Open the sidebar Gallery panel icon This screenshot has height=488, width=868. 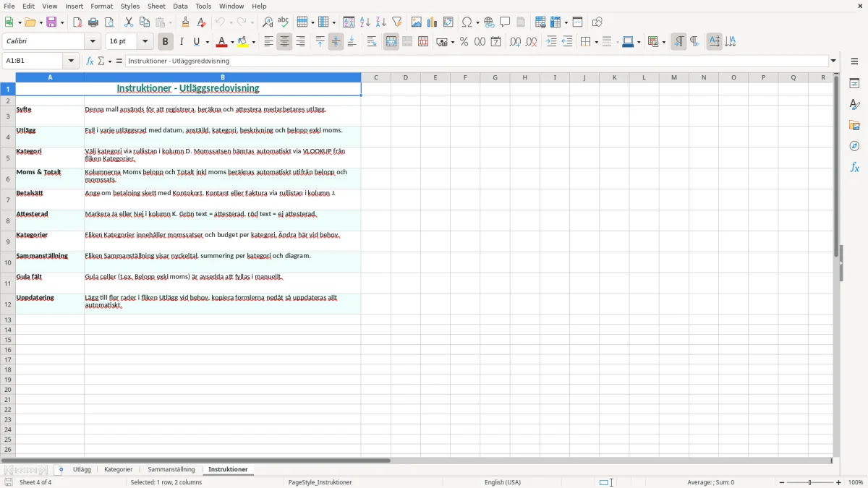pyautogui.click(x=855, y=125)
